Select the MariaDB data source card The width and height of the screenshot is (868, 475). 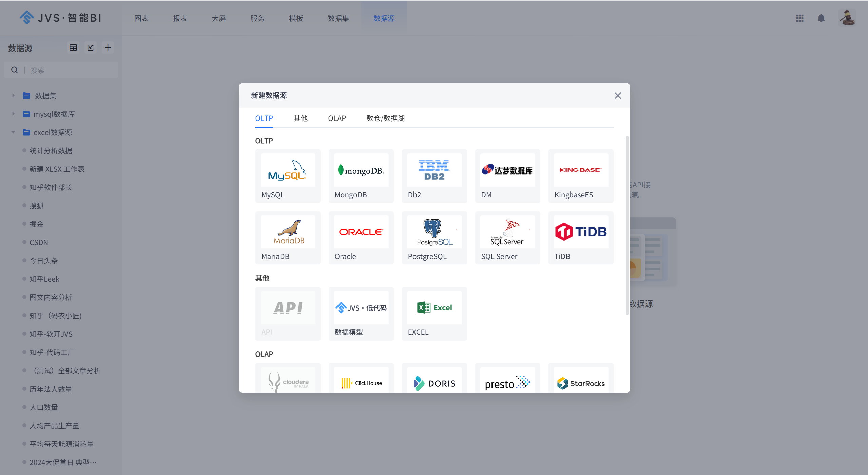288,238
